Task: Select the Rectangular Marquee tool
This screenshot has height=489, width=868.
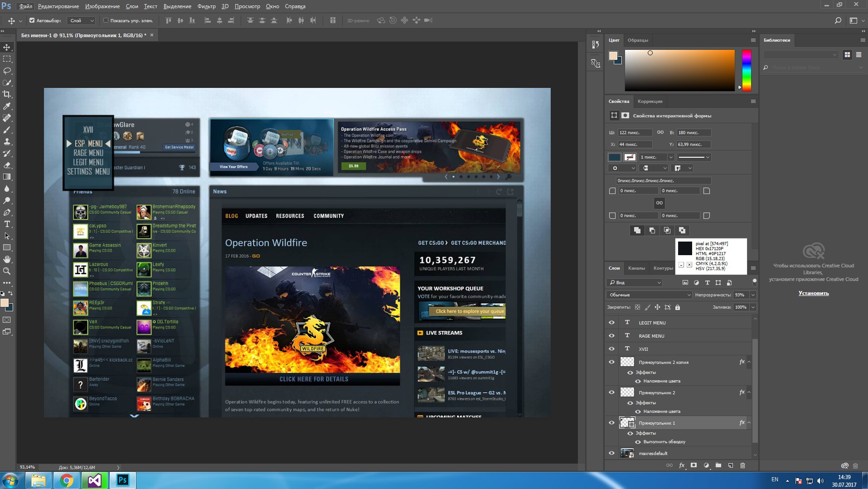Action: (7, 59)
